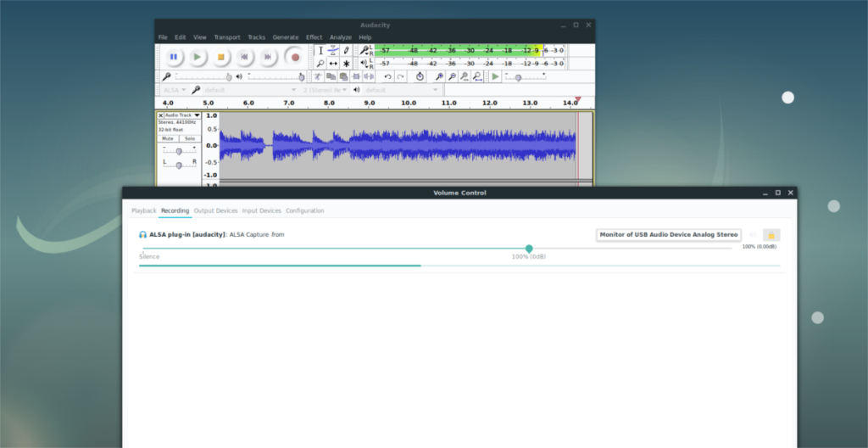Open the 2 (Stereo) recording channels dropdown
Image resolution: width=868 pixels, height=448 pixels.
coord(325,90)
